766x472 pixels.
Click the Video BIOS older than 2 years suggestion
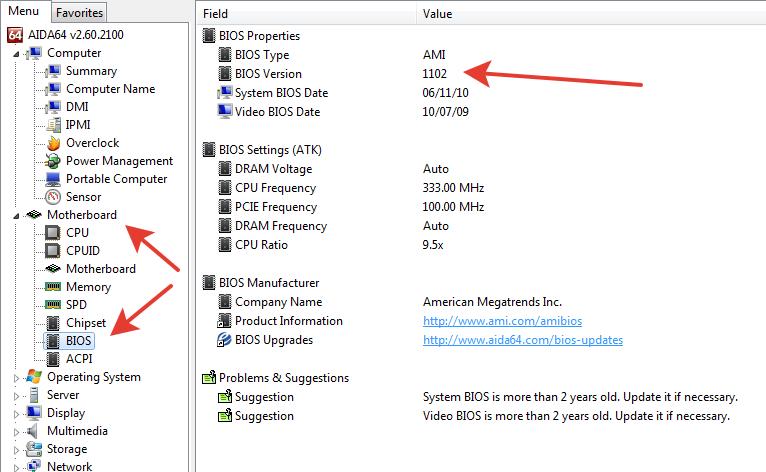[576, 416]
